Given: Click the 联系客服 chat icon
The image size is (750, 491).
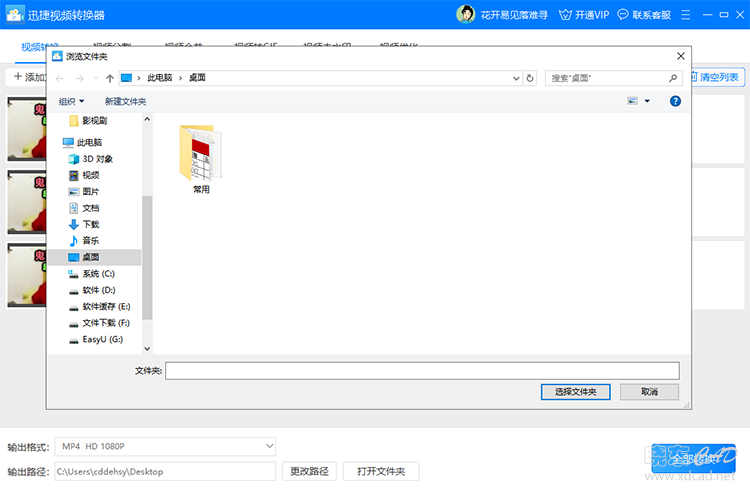Looking at the screenshot, I should pyautogui.click(x=622, y=14).
